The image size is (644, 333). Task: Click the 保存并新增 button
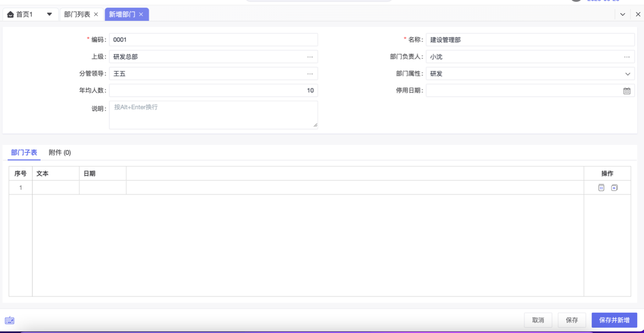pos(614,320)
